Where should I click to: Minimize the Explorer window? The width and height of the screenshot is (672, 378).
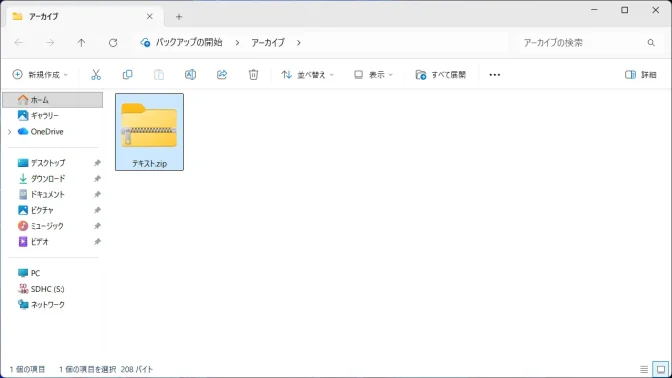[594, 10]
